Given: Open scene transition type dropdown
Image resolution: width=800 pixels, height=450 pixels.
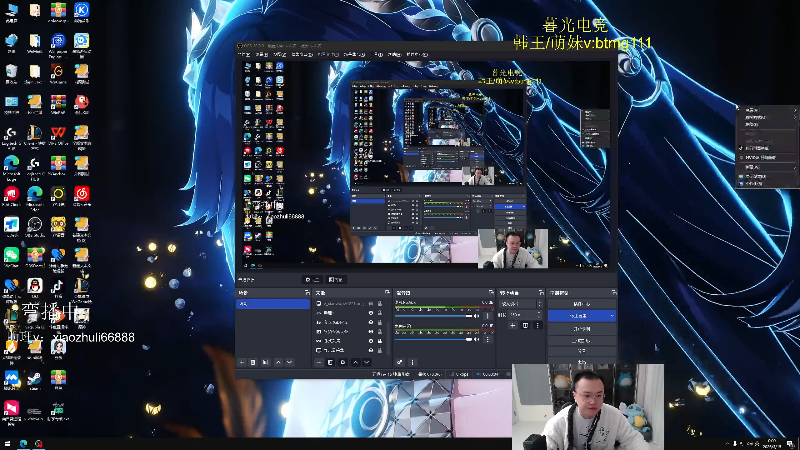Looking at the screenshot, I should pos(521,304).
